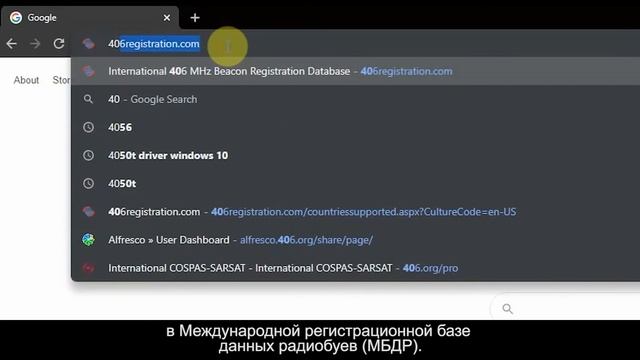Select the Google tab
640x360 pixels.
[x=90, y=18]
